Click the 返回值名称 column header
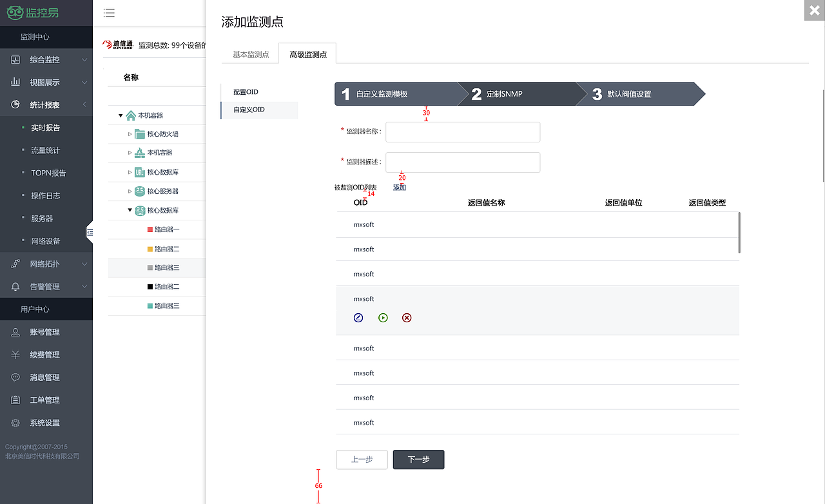This screenshot has height=504, width=825. 486,202
